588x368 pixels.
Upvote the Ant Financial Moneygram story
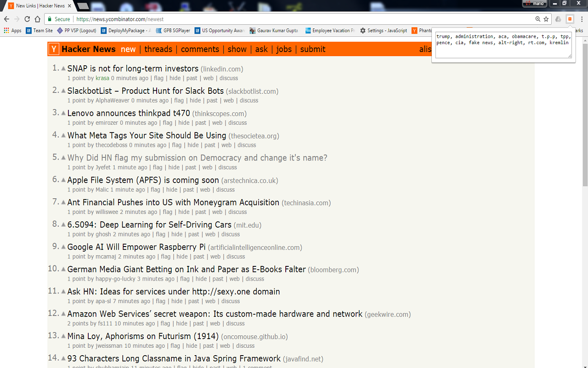(x=63, y=202)
